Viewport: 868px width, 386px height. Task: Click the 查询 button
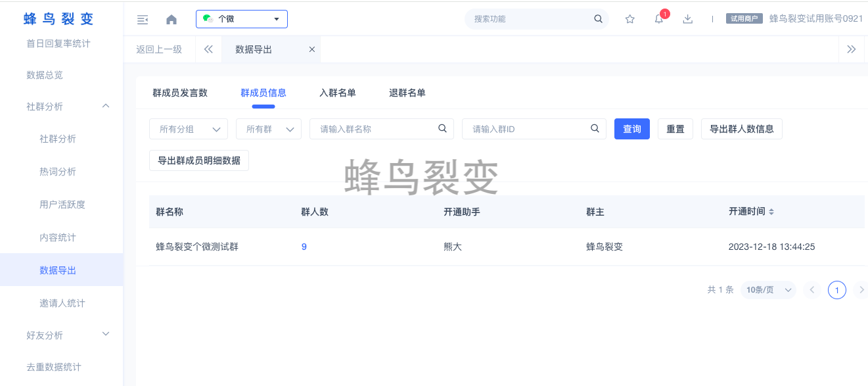(x=631, y=129)
